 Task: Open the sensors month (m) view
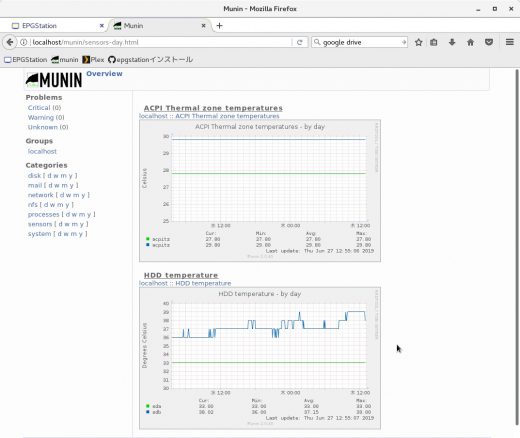coord(74,224)
